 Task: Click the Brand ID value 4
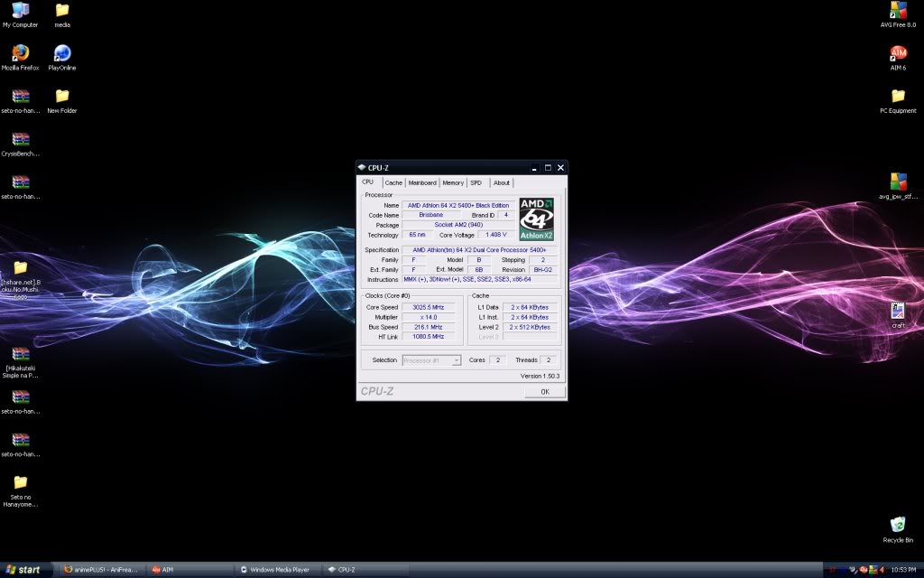tap(505, 215)
